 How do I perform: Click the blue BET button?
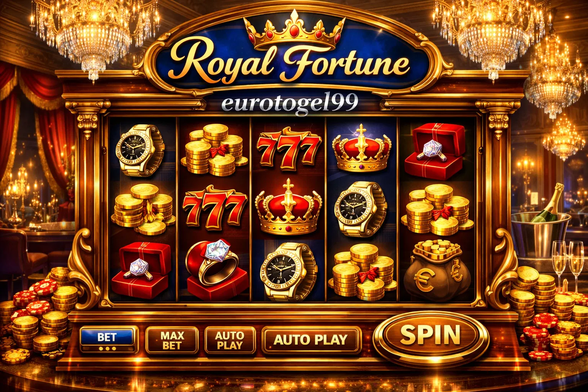pos(108,339)
